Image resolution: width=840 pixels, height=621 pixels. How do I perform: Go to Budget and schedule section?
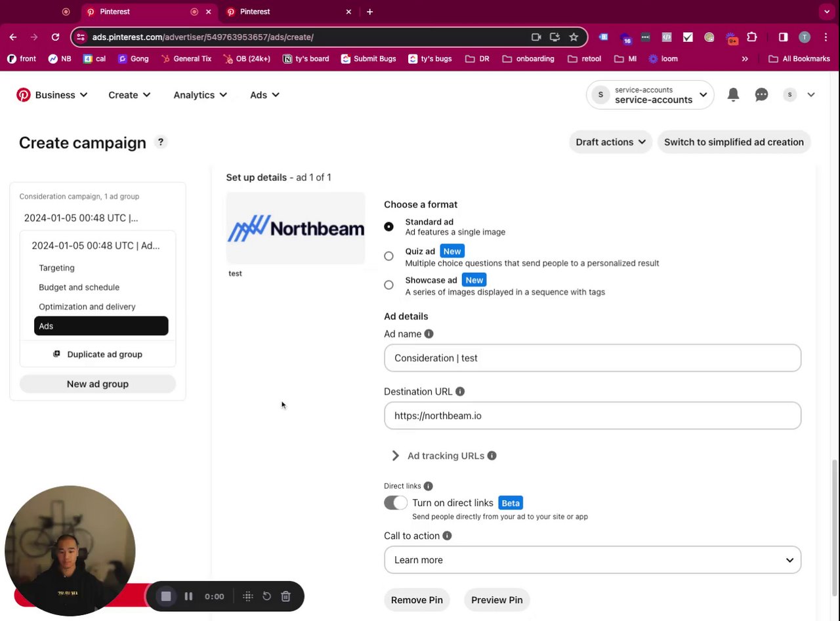point(79,287)
